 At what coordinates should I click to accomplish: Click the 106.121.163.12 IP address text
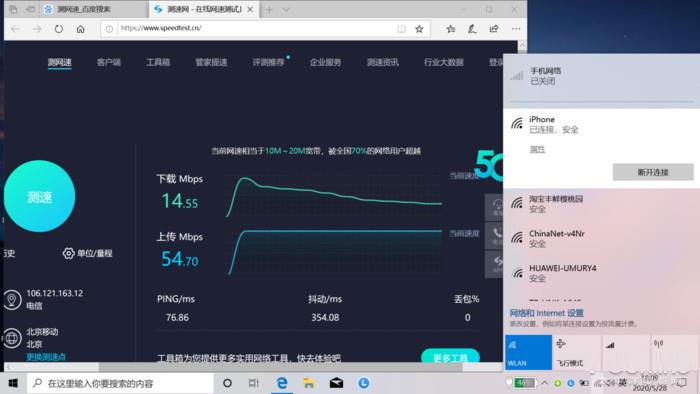pyautogui.click(x=54, y=293)
